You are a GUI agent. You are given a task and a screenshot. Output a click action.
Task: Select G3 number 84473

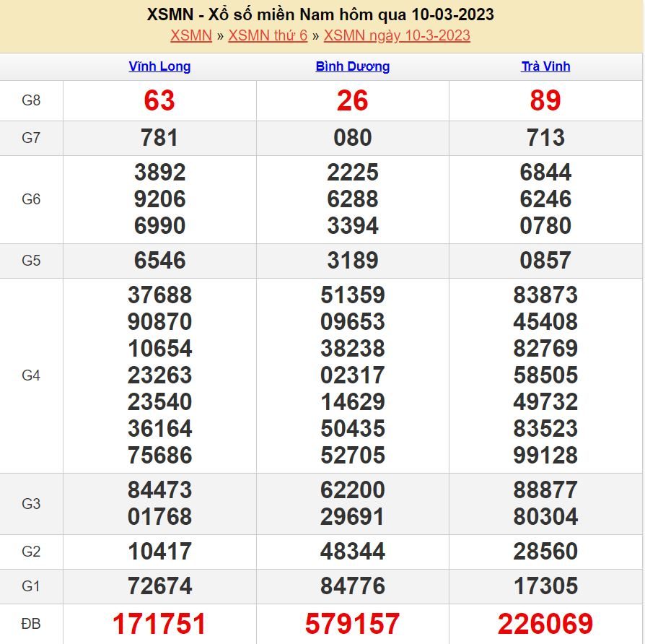[x=159, y=490]
